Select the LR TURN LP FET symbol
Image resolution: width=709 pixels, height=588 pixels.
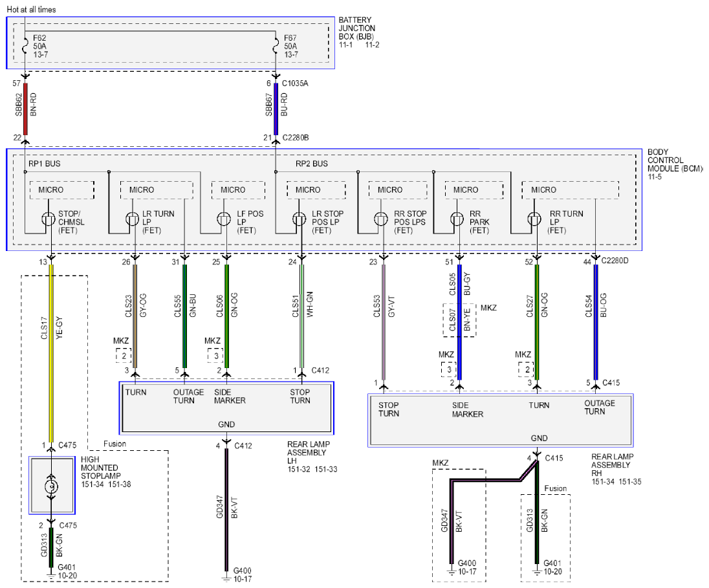[x=133, y=220]
